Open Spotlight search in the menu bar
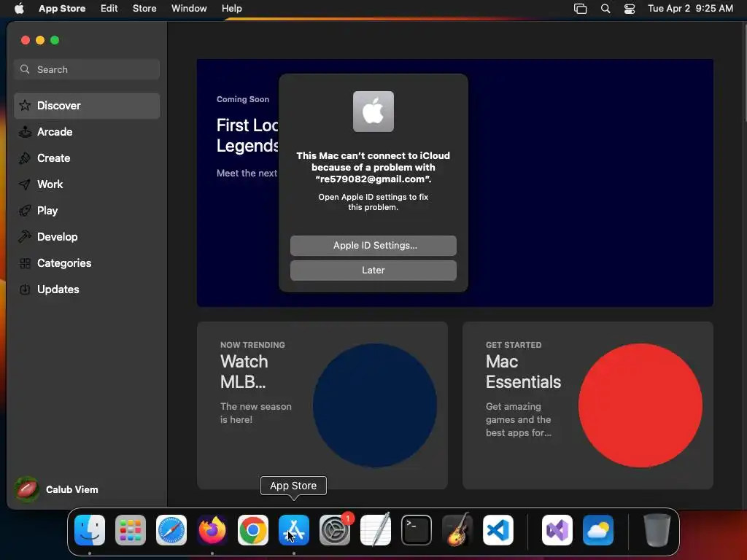 (x=605, y=9)
